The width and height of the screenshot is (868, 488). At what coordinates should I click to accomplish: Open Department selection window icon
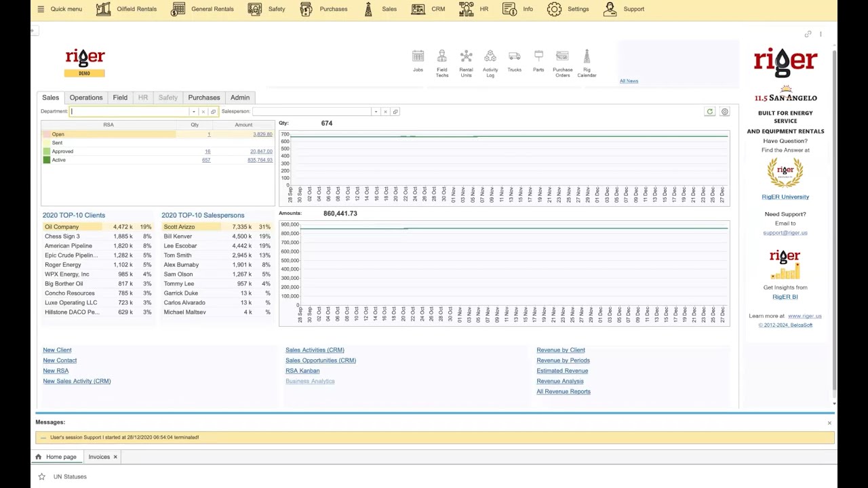(x=213, y=112)
